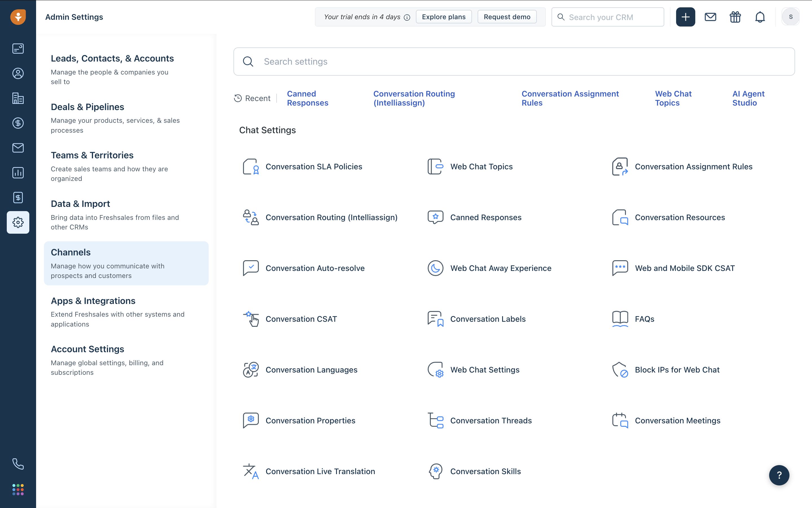
Task: Click the Conversation Skills head icon
Action: click(x=436, y=471)
